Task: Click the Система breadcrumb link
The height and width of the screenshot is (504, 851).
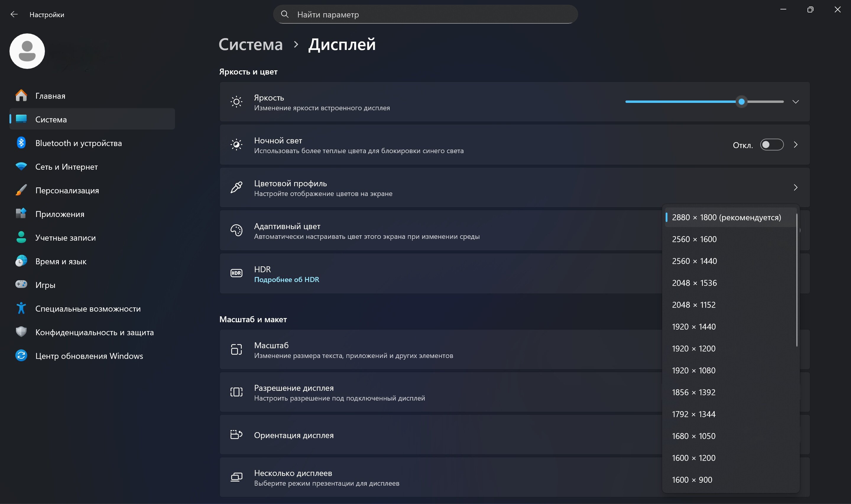Action: tap(250, 45)
